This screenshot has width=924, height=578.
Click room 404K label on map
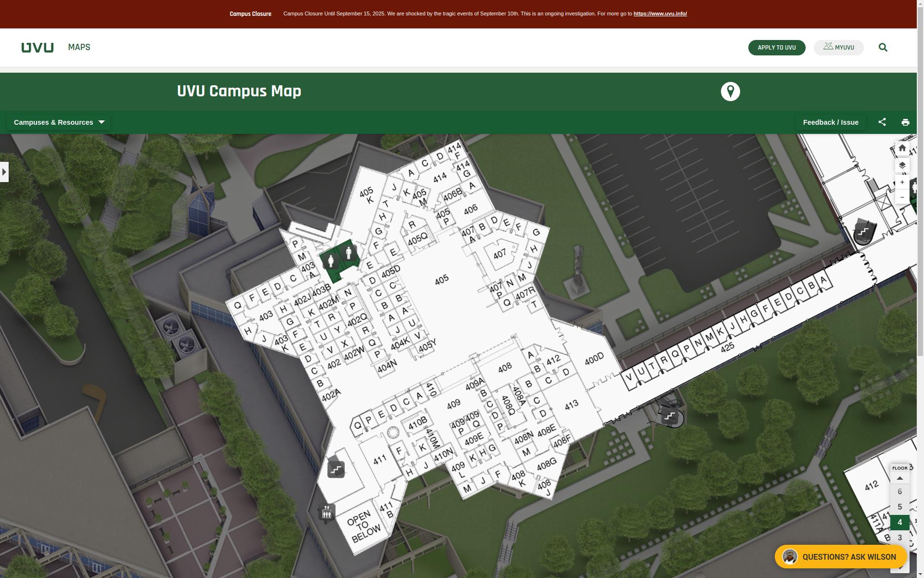click(400, 343)
